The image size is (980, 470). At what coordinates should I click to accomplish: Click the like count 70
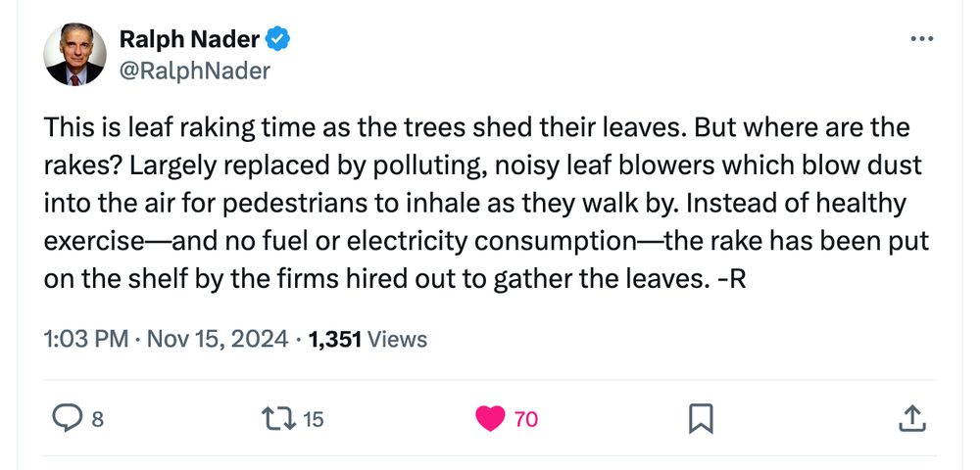(525, 420)
